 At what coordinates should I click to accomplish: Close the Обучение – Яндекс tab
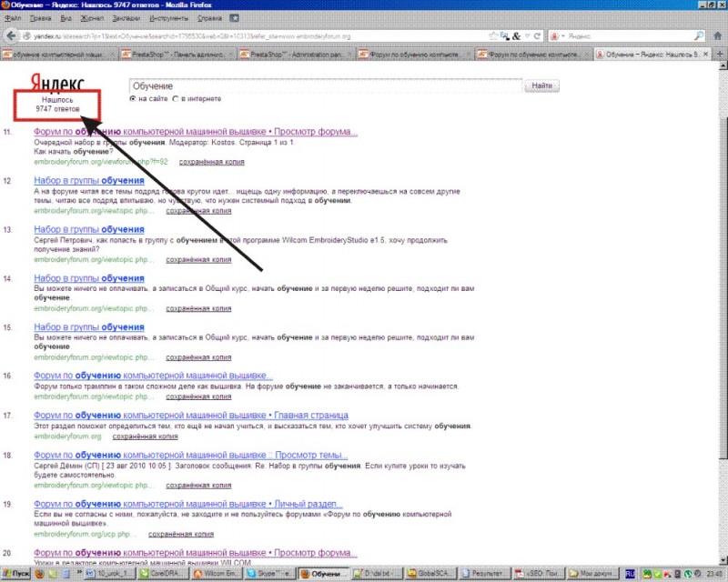click(706, 55)
